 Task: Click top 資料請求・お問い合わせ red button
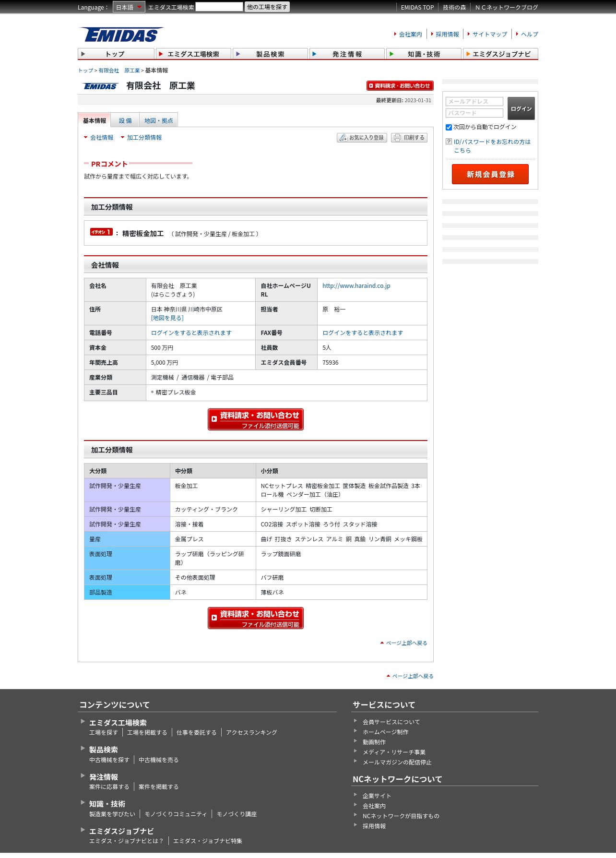pos(400,85)
